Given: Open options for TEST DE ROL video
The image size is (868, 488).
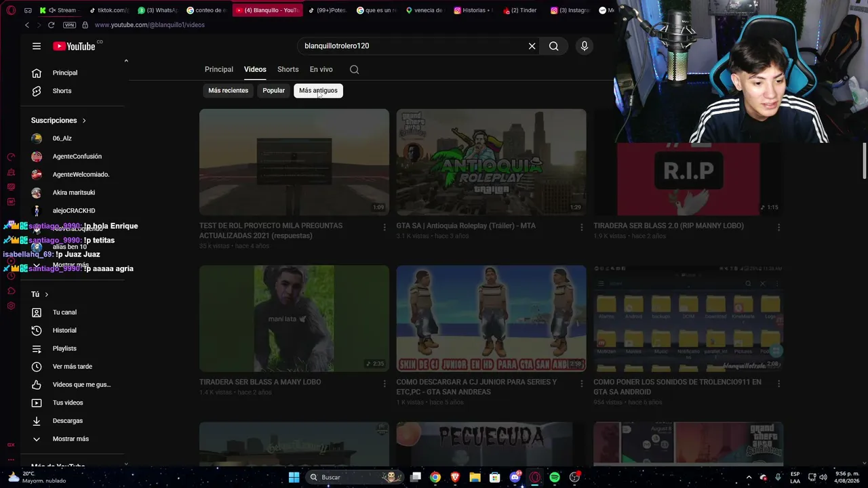Looking at the screenshot, I should coord(384,227).
